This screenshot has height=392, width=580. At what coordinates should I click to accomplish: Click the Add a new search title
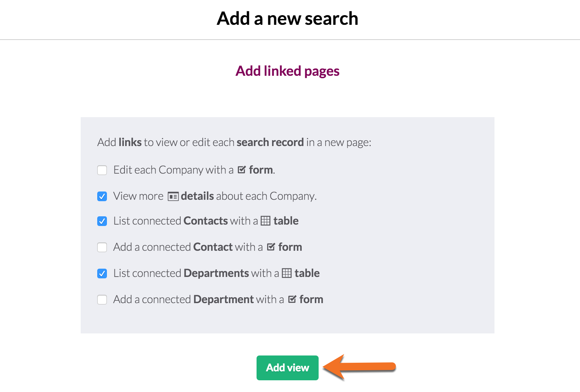[288, 19]
